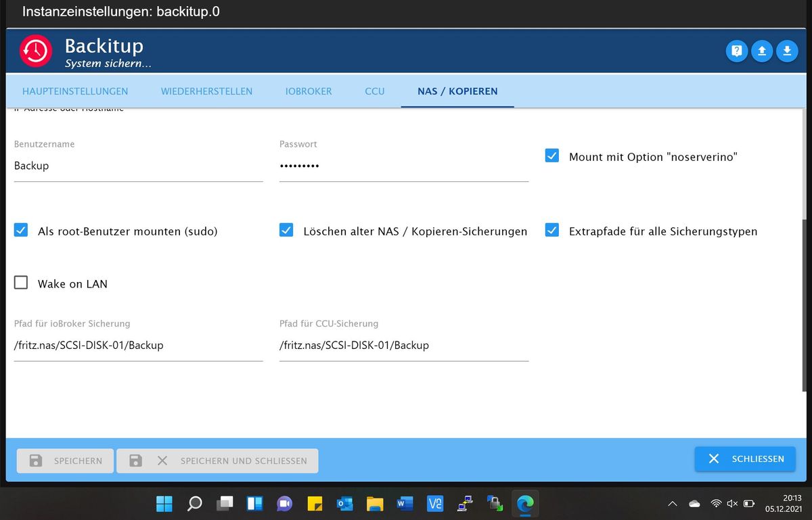Open Task View in taskbar
The image size is (812, 520).
coord(225,503)
